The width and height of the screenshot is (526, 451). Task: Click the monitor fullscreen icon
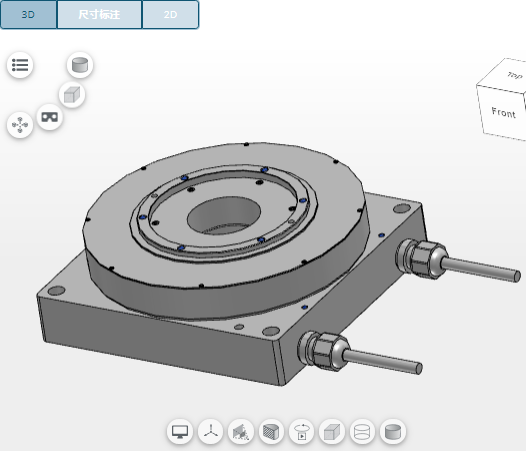click(x=180, y=432)
